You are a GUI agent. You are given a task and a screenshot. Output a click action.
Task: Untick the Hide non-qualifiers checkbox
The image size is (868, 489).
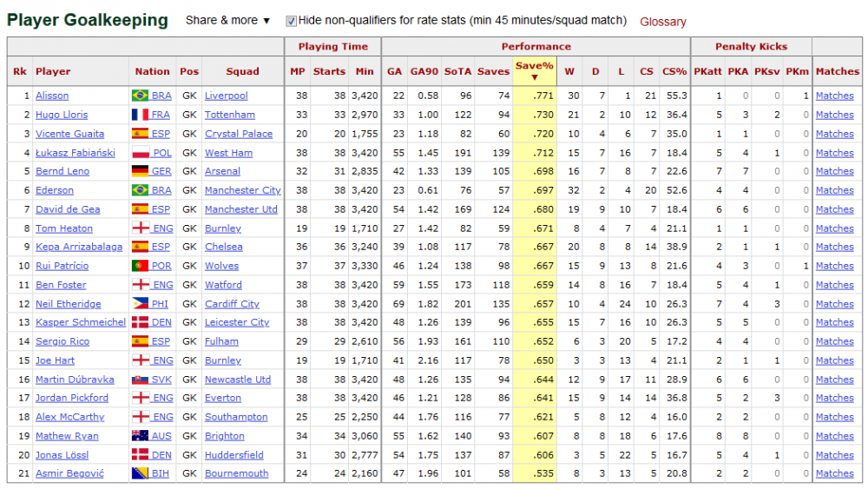tap(291, 21)
